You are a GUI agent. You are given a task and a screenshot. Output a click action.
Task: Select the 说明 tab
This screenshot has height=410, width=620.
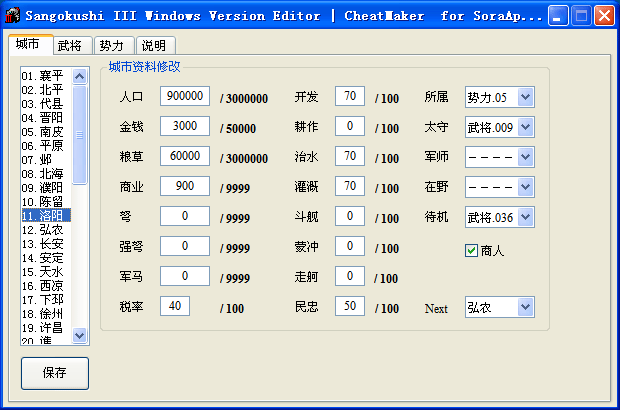click(153, 46)
